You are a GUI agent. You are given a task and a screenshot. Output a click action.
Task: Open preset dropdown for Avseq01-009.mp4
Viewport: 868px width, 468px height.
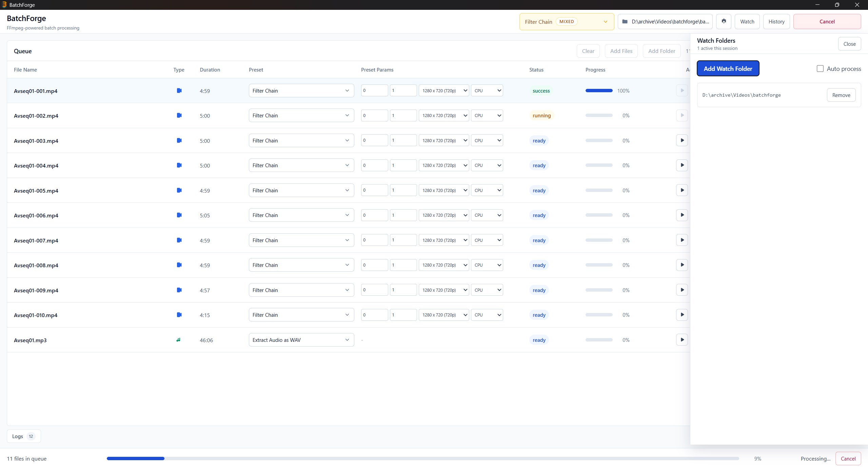[x=301, y=290]
